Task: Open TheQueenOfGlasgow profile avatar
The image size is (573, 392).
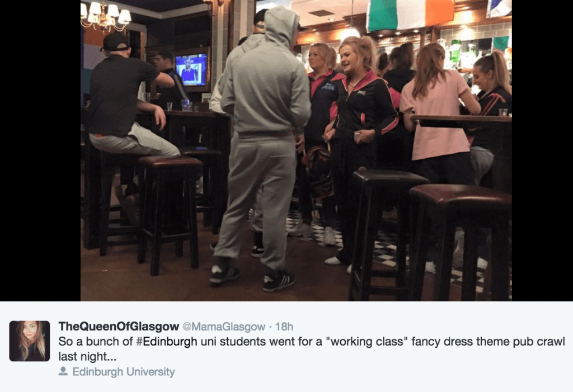Action: coord(30,341)
